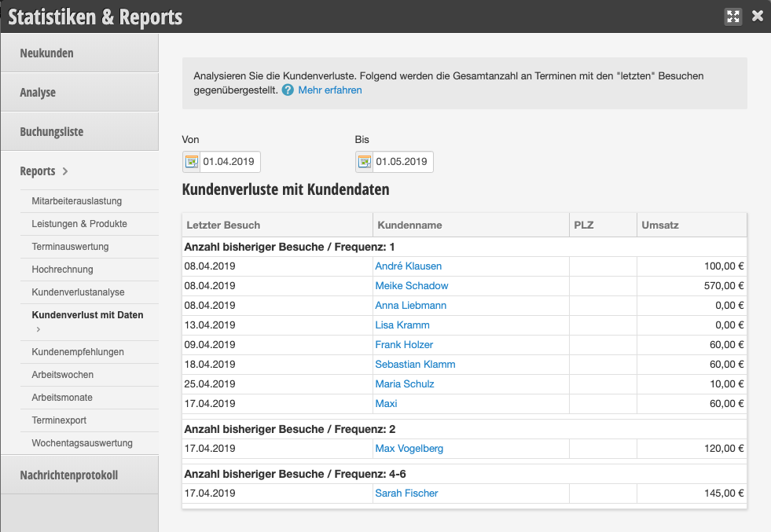771x532 pixels.
Task: Switch to the Analyse tab
Action: [38, 93]
